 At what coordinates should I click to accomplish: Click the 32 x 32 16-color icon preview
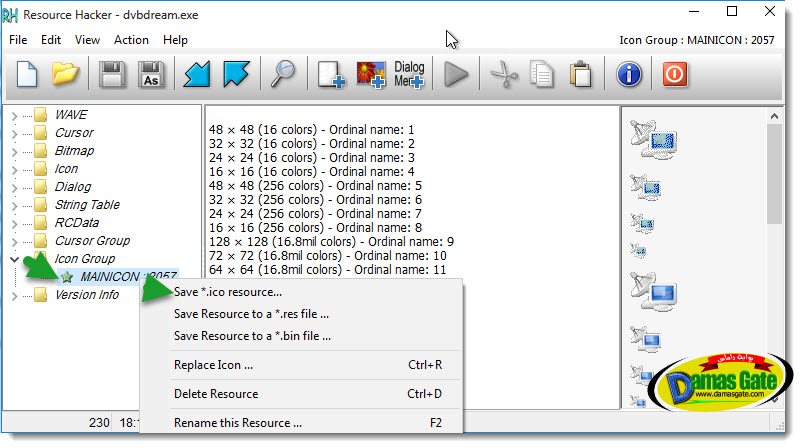pos(646,187)
